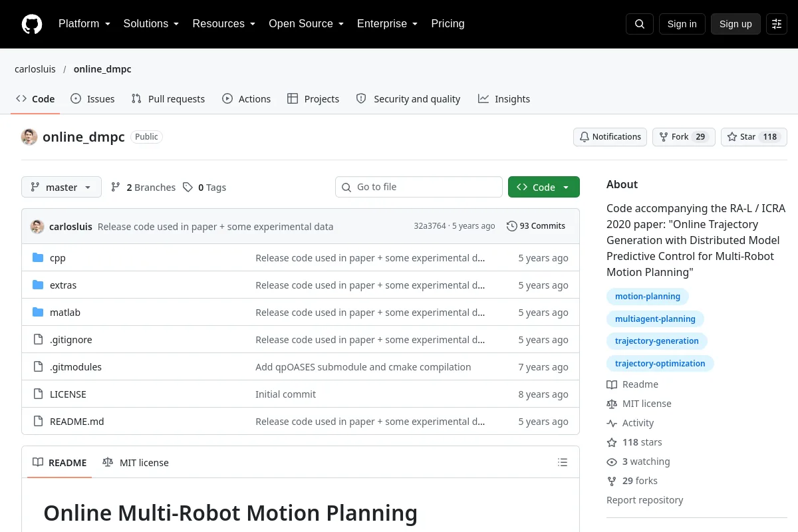
Task: Expand the Resources menu
Action: (x=224, y=24)
